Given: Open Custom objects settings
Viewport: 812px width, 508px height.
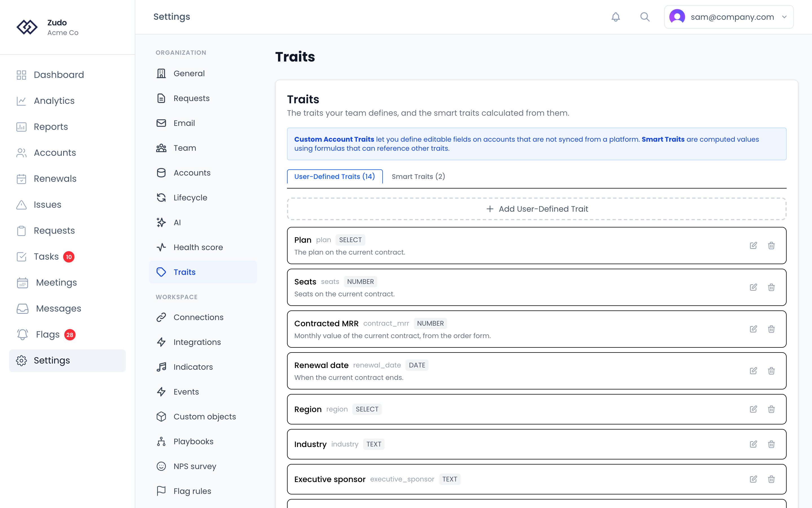Looking at the screenshot, I should click(203, 417).
